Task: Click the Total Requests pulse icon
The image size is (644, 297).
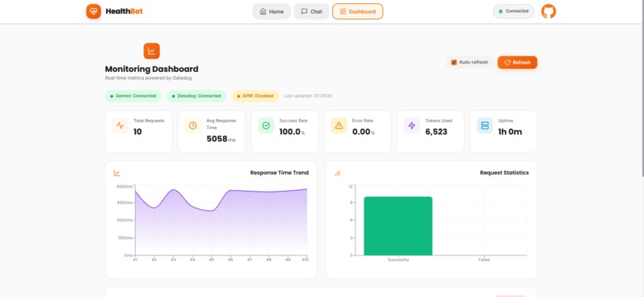Action: click(120, 125)
